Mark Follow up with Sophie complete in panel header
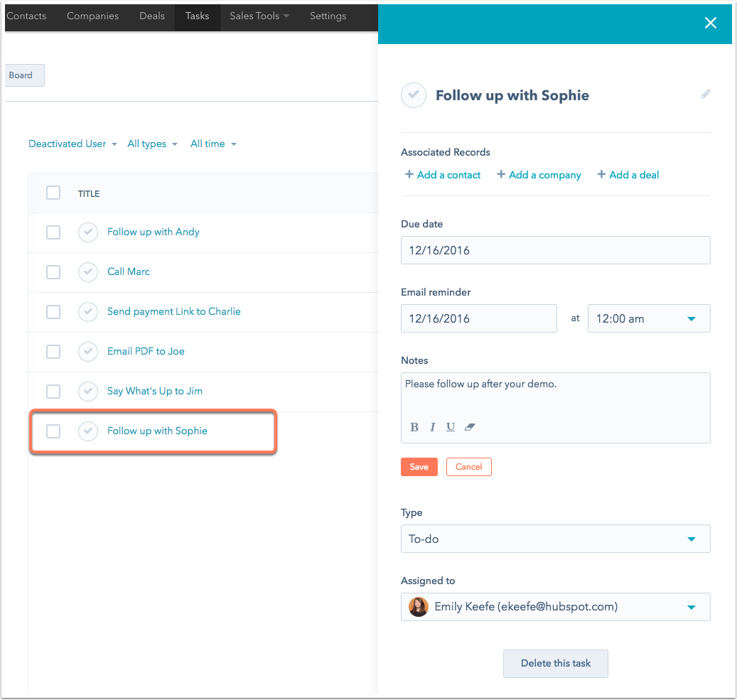737x700 pixels. point(413,95)
